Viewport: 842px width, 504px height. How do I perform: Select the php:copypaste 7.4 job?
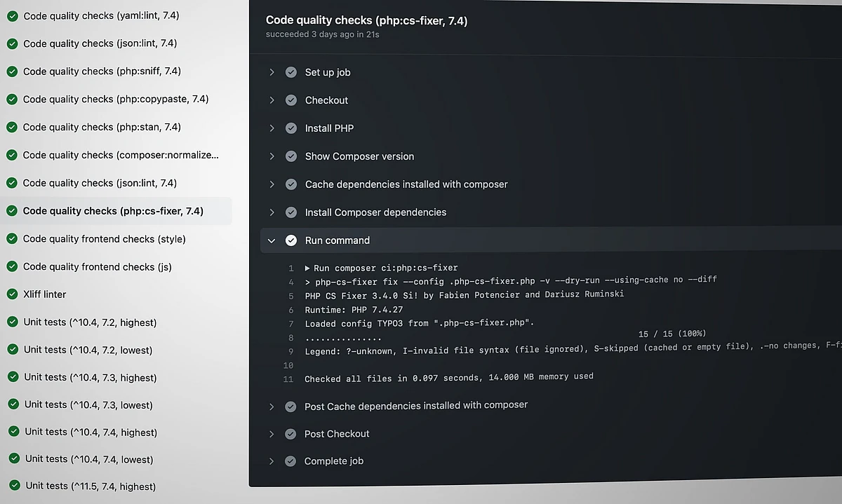[116, 100]
